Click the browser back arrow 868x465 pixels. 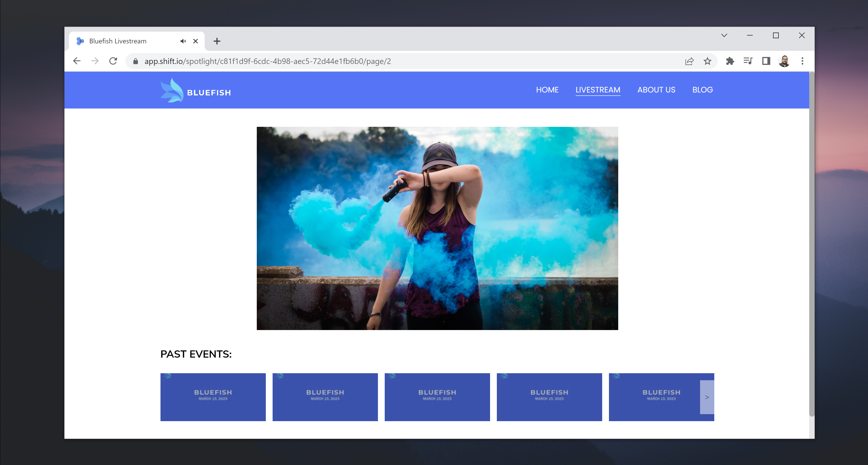(77, 61)
